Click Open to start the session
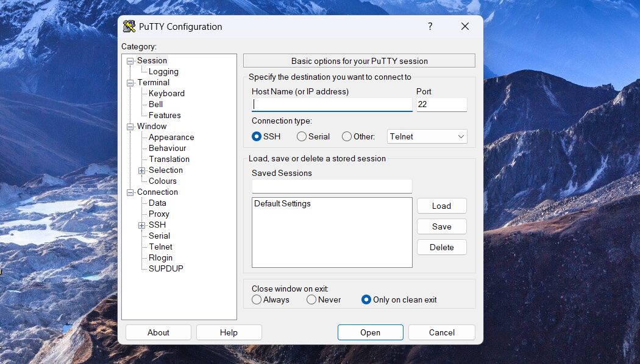 [370, 332]
